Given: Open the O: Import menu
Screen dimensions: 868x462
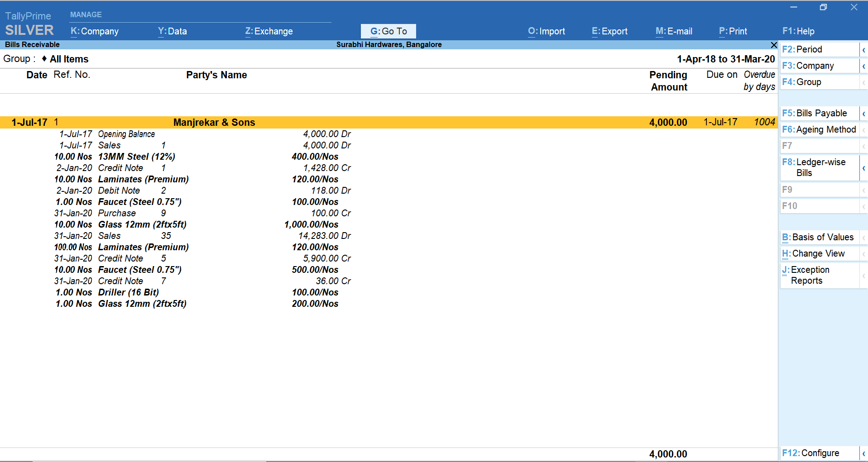Looking at the screenshot, I should pyautogui.click(x=546, y=31).
